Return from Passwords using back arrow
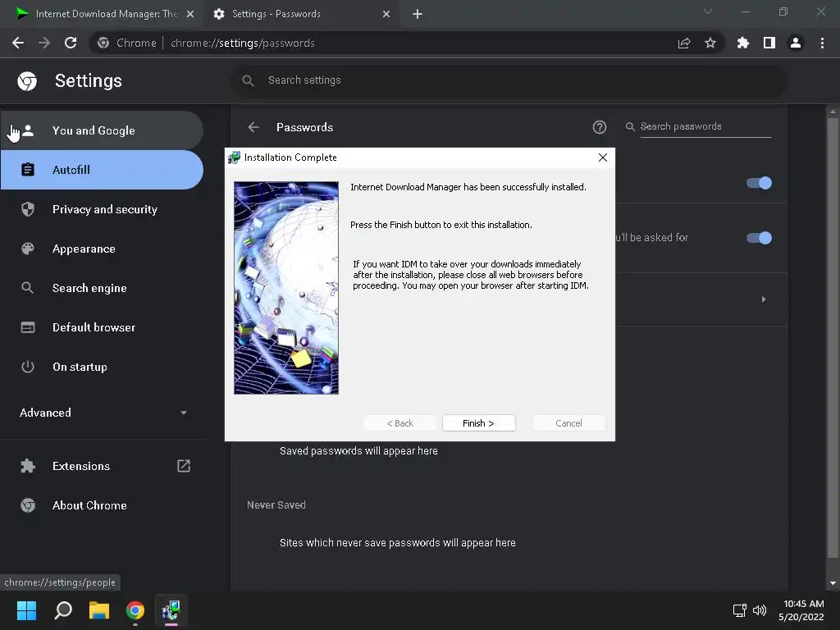The width and height of the screenshot is (840, 630). pyautogui.click(x=253, y=127)
